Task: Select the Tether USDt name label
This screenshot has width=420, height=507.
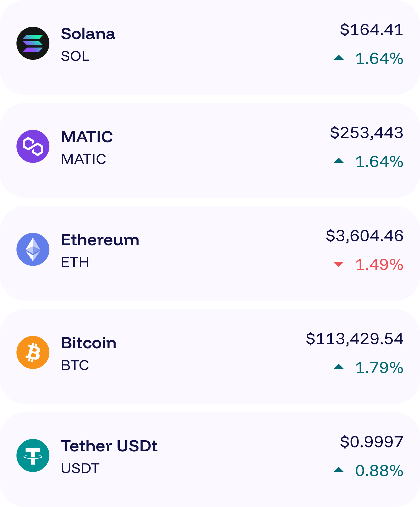Action: click(109, 446)
